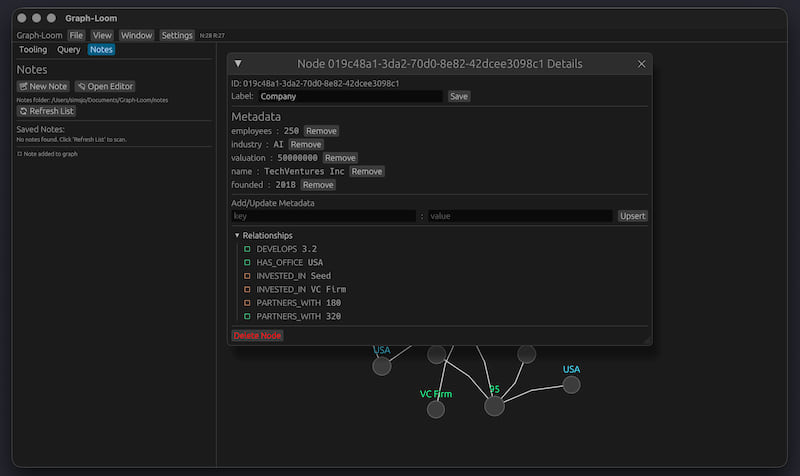
Task: Refresh the notes list
Action: pos(46,111)
